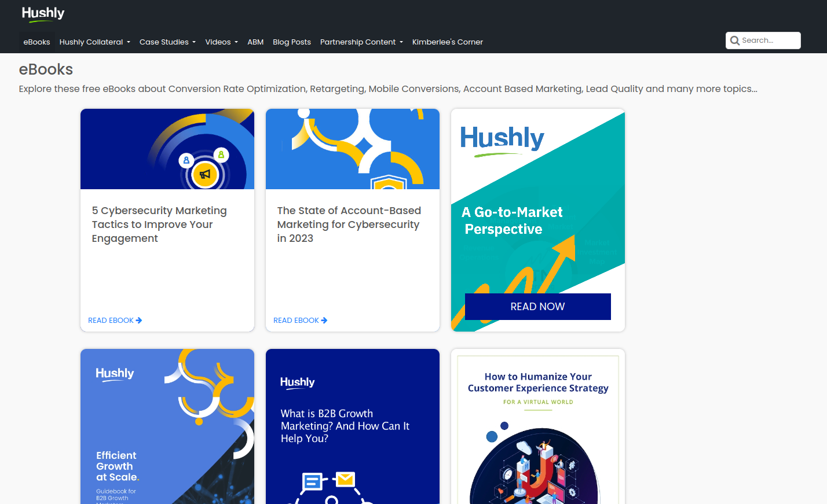
Task: Click the READ NOW button
Action: click(538, 307)
